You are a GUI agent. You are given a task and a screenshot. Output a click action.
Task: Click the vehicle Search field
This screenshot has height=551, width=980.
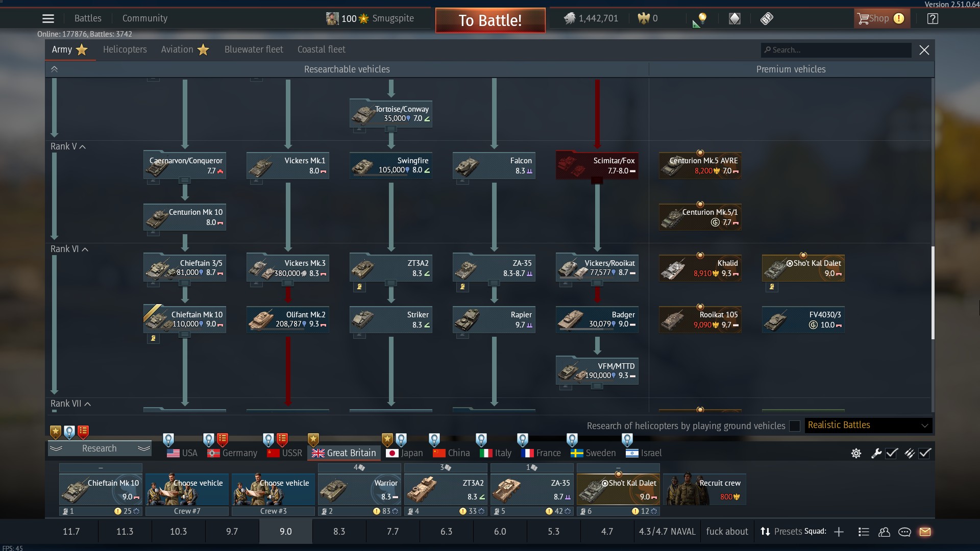(837, 50)
